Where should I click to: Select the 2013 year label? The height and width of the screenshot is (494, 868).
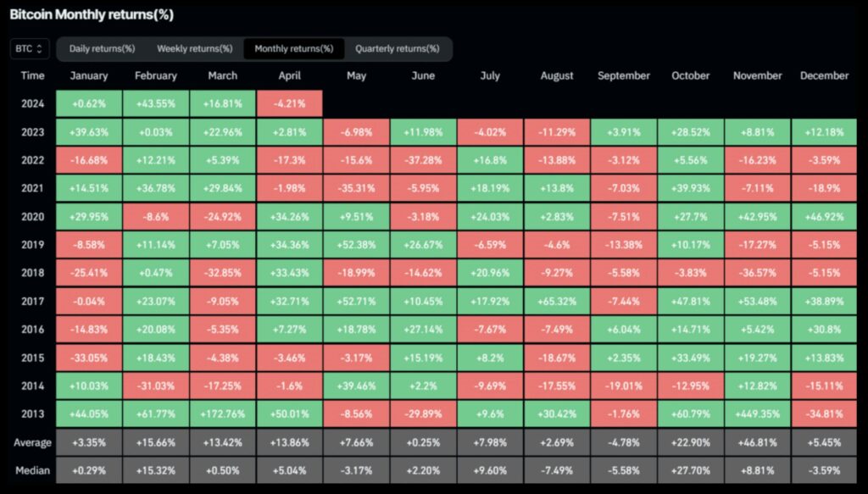pos(31,414)
